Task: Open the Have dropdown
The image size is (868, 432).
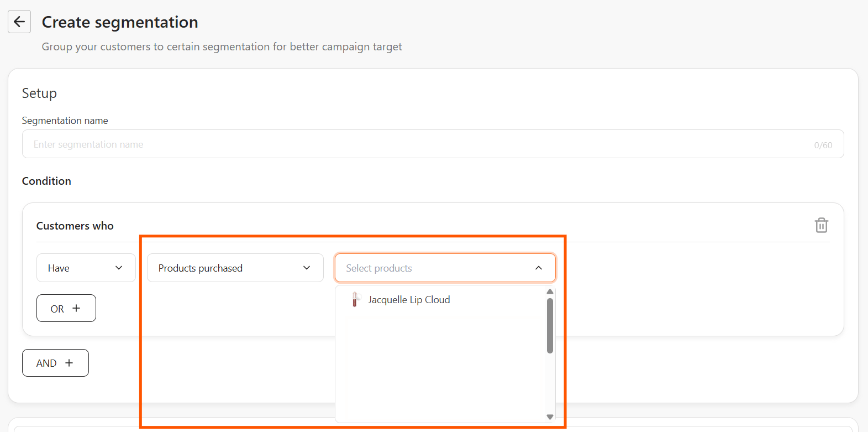Action: pos(86,268)
